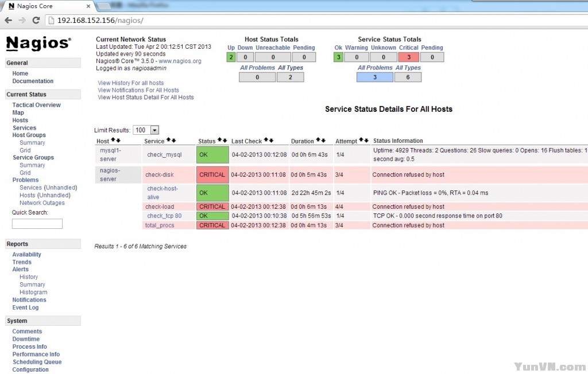Viewport: 588px width, 374px height.
Task: Sort Service column descending with down arrow
Action: [x=173, y=140]
